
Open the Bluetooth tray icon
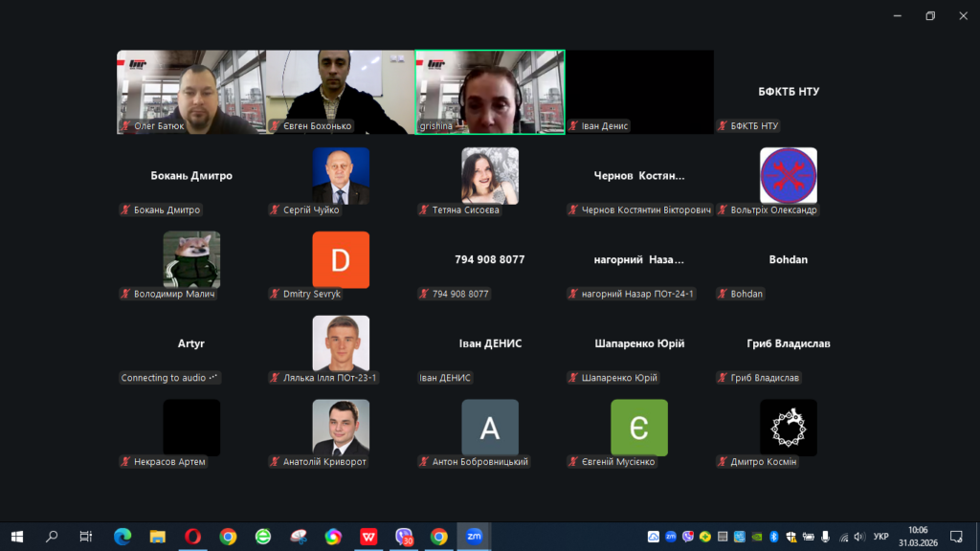pos(775,537)
